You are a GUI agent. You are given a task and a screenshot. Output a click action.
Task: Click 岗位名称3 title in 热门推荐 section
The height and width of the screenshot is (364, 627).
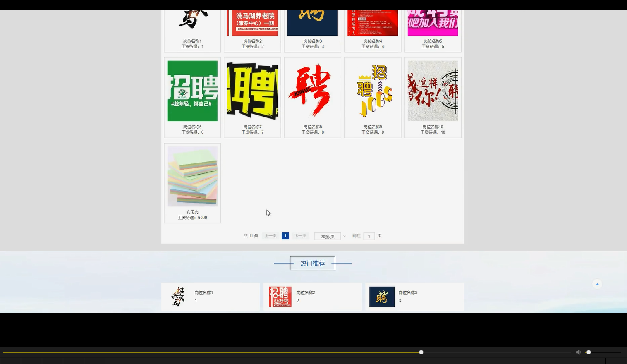click(x=408, y=292)
